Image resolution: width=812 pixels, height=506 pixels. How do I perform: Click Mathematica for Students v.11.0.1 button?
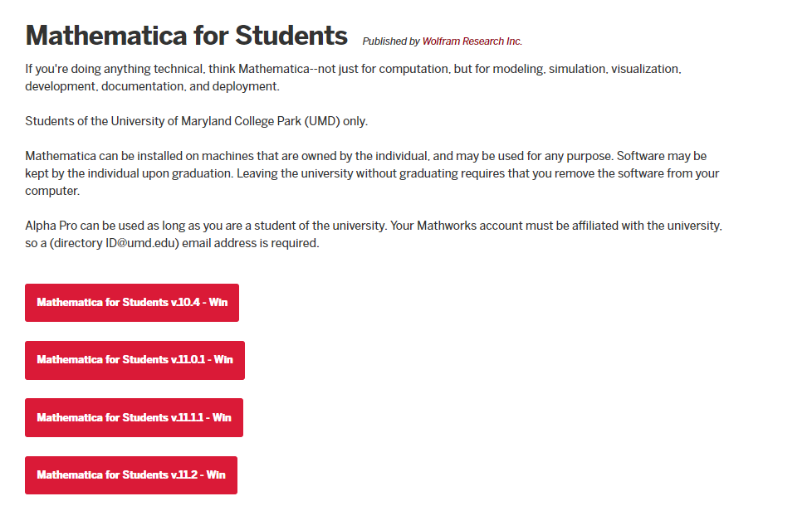[x=135, y=360]
